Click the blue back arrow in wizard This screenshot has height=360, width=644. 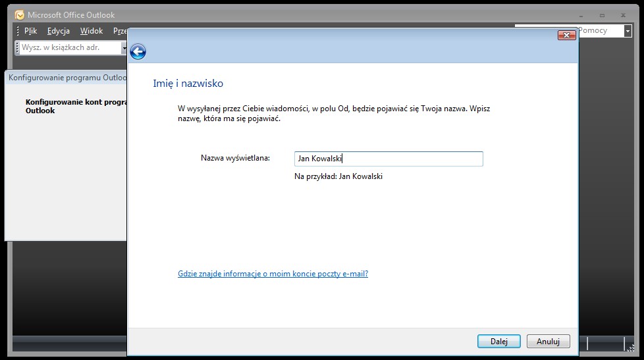point(138,52)
